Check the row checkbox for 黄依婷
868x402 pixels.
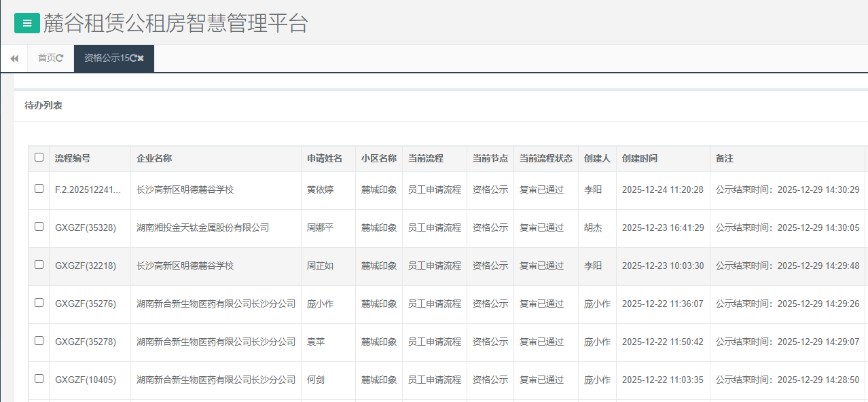click(39, 189)
